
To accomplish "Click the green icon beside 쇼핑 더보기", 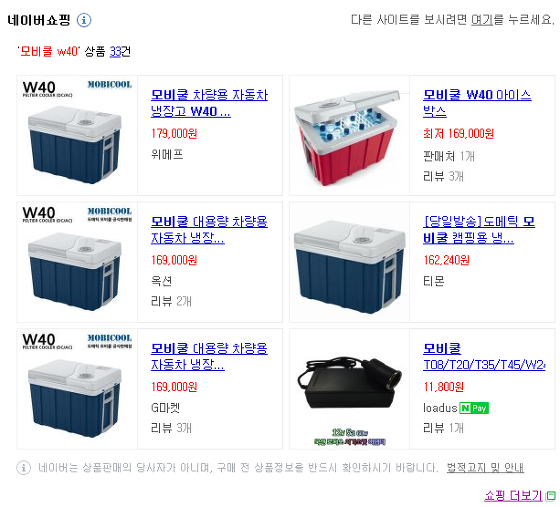I will point(551,496).
